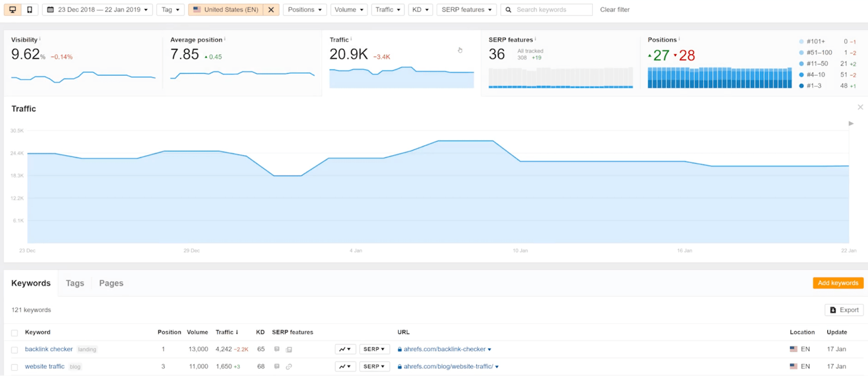
Task: Sort by the Volume column header
Action: (197, 332)
